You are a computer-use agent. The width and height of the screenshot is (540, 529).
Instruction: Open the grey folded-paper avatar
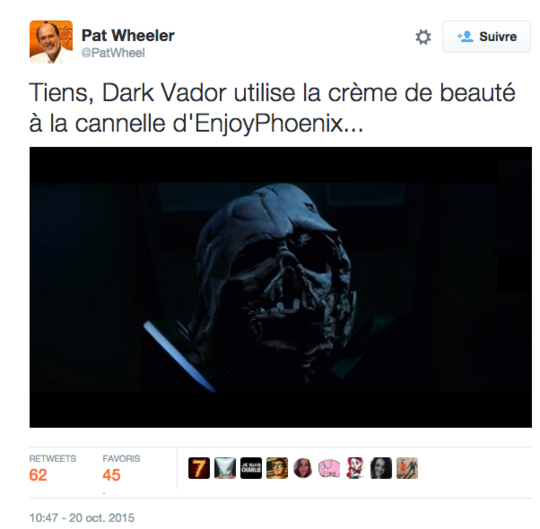(x=225, y=468)
